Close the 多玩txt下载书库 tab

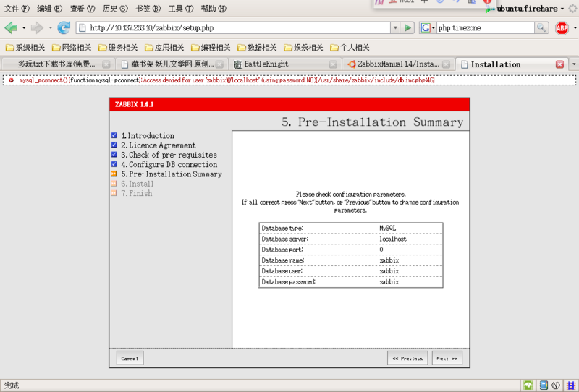106,64
